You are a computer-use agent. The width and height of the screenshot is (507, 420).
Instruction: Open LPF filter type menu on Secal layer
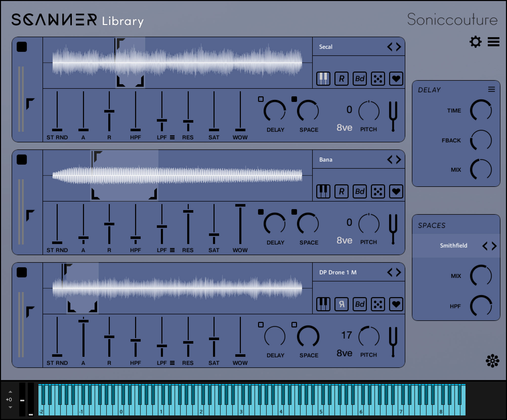[172, 138]
